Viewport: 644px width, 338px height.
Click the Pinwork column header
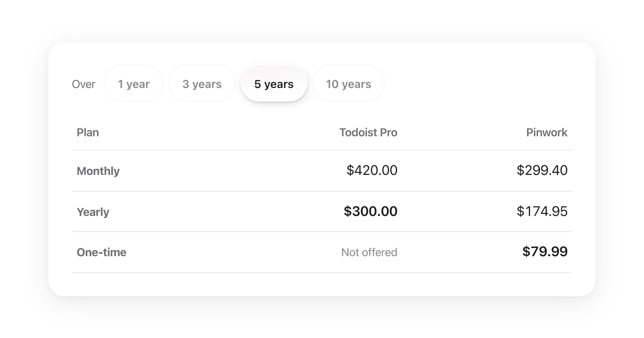[547, 132]
